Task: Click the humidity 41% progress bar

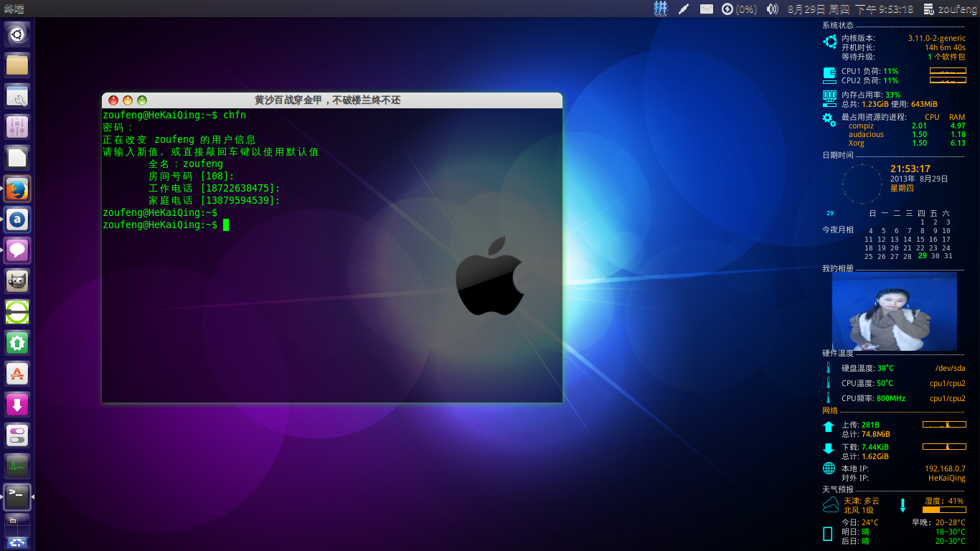Action: (x=944, y=510)
